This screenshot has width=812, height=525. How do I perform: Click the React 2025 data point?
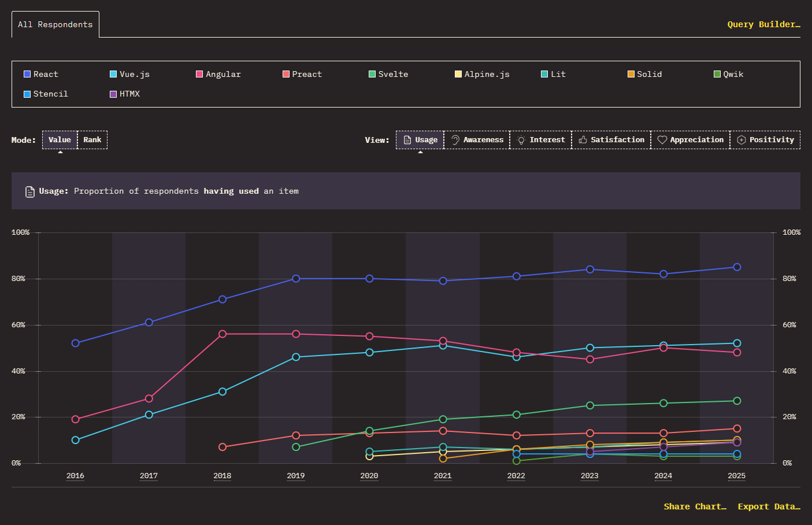[737, 267]
